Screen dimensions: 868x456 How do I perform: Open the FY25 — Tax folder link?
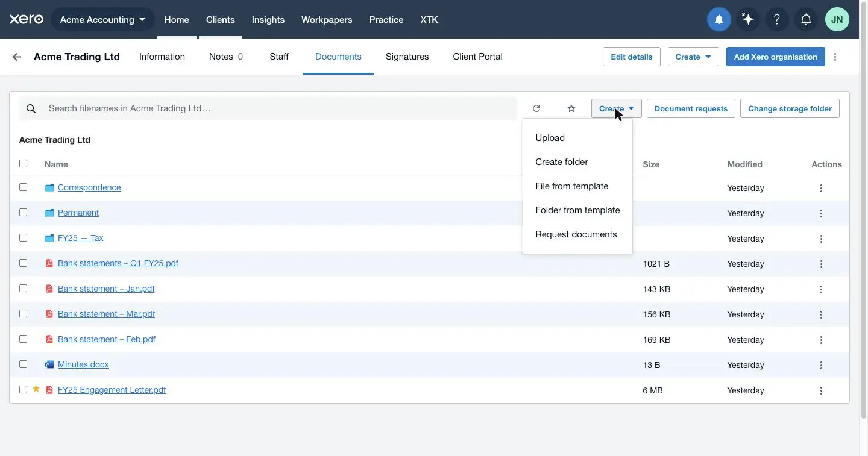(81, 238)
